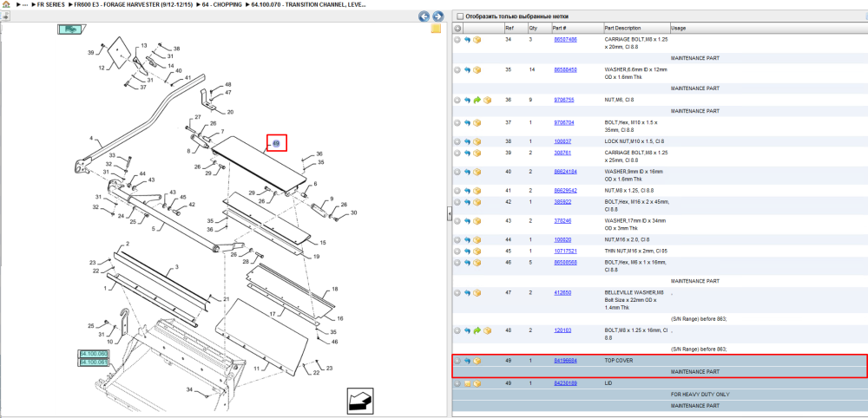Viewport: 868px width, 418px height.
Task: Expand row for ref 37 hex bolt
Action: click(x=457, y=123)
